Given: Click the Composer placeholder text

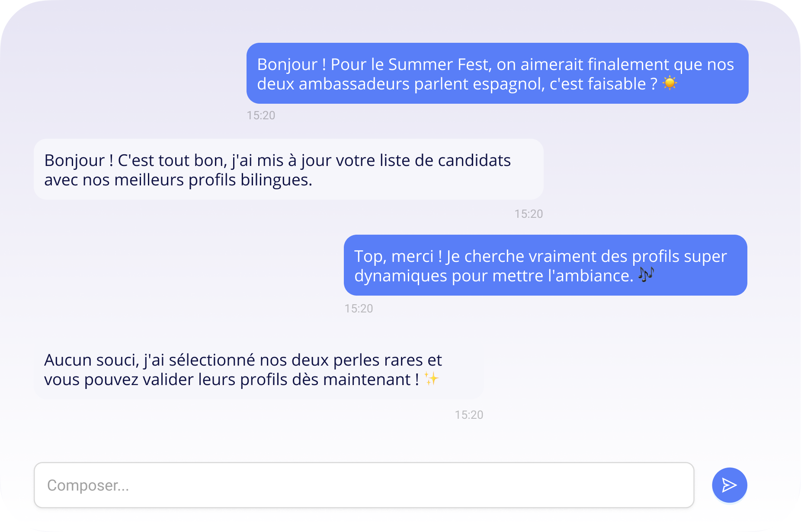Looking at the screenshot, I should tap(88, 485).
